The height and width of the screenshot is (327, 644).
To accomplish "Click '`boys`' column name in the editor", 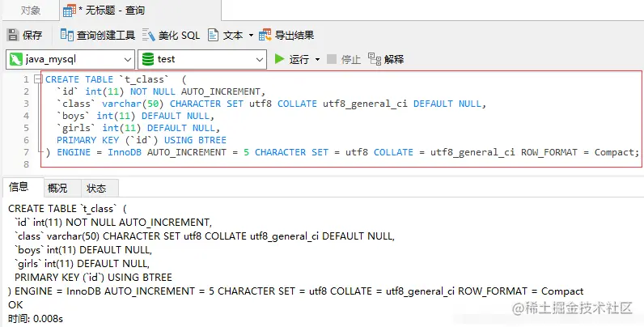I will (x=74, y=116).
